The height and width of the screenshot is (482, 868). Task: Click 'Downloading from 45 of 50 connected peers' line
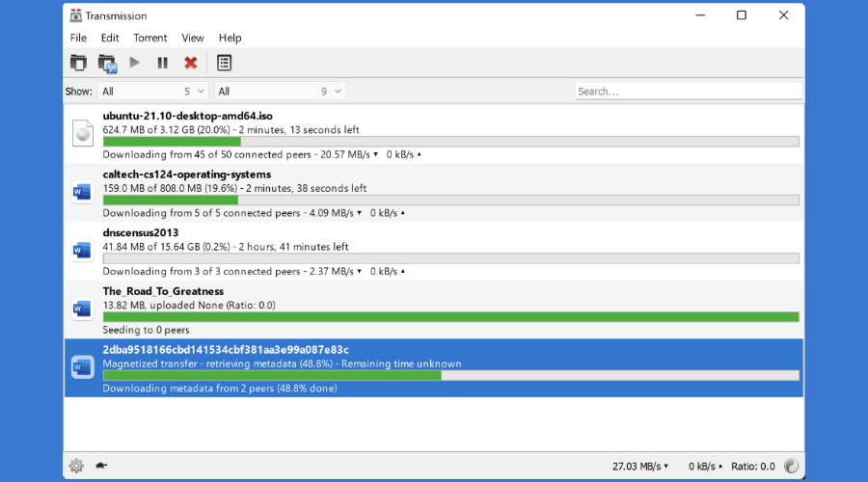pyautogui.click(x=207, y=154)
